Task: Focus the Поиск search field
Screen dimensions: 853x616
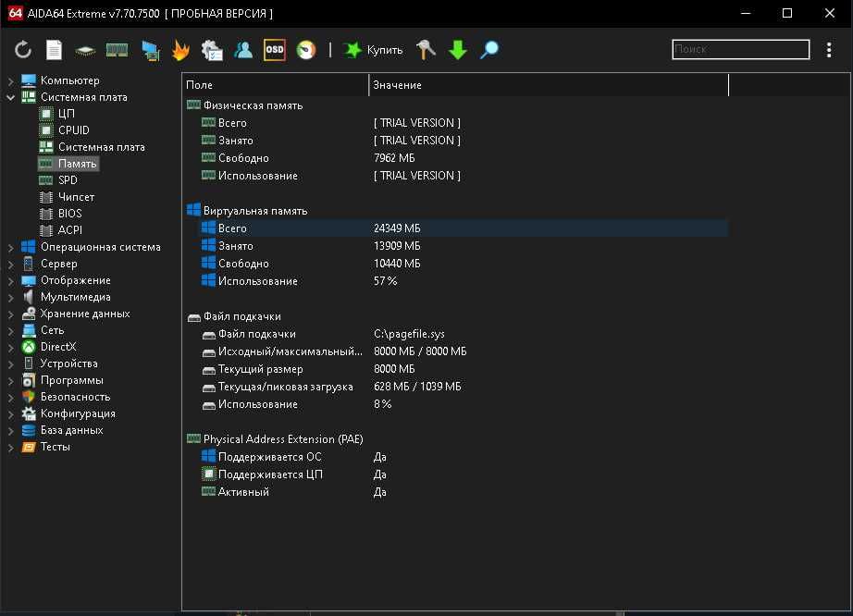Action: [740, 49]
